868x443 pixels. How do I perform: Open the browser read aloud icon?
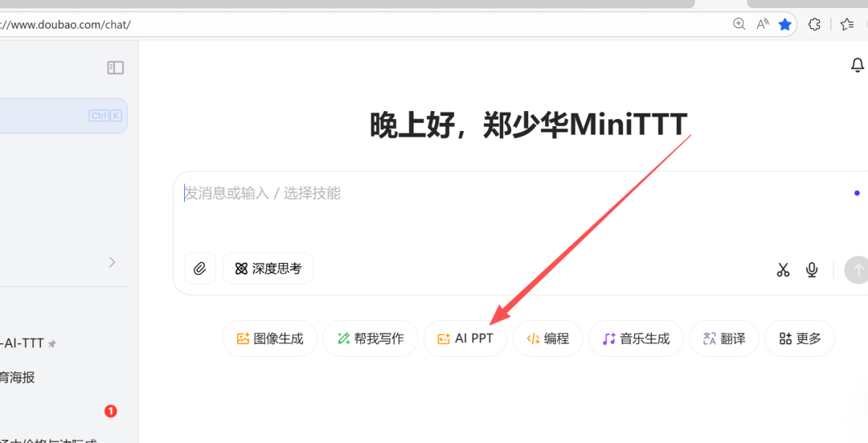coord(762,24)
